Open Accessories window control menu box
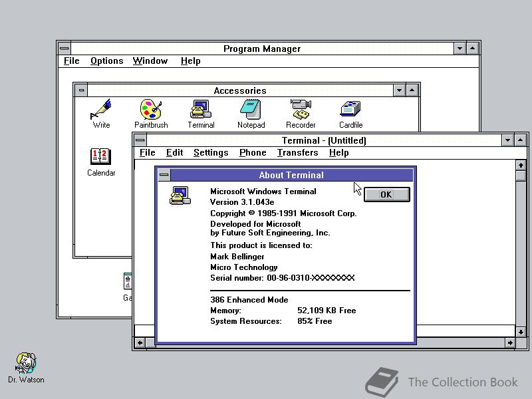The height and width of the screenshot is (399, 532). 81,90
